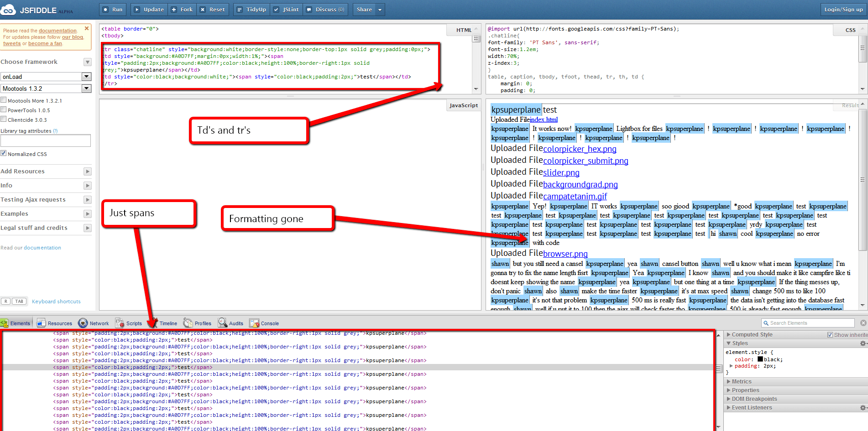
Task: Open the DevTools Console
Action: [x=269, y=323]
